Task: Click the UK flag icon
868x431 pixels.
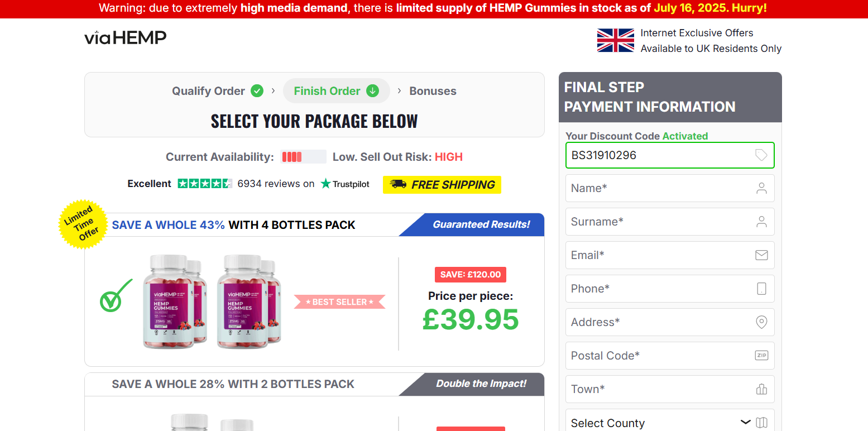Action: click(615, 40)
